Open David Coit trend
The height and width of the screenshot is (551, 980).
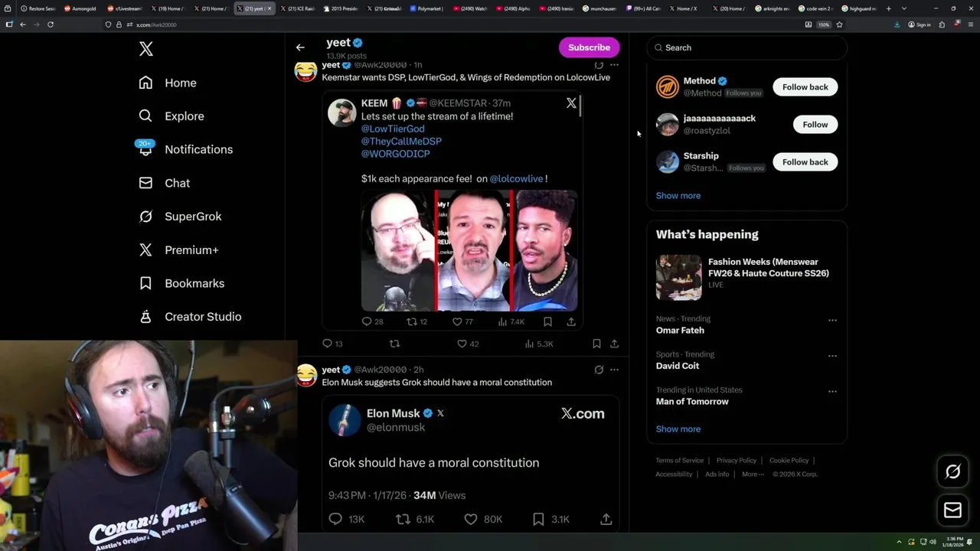677,365
